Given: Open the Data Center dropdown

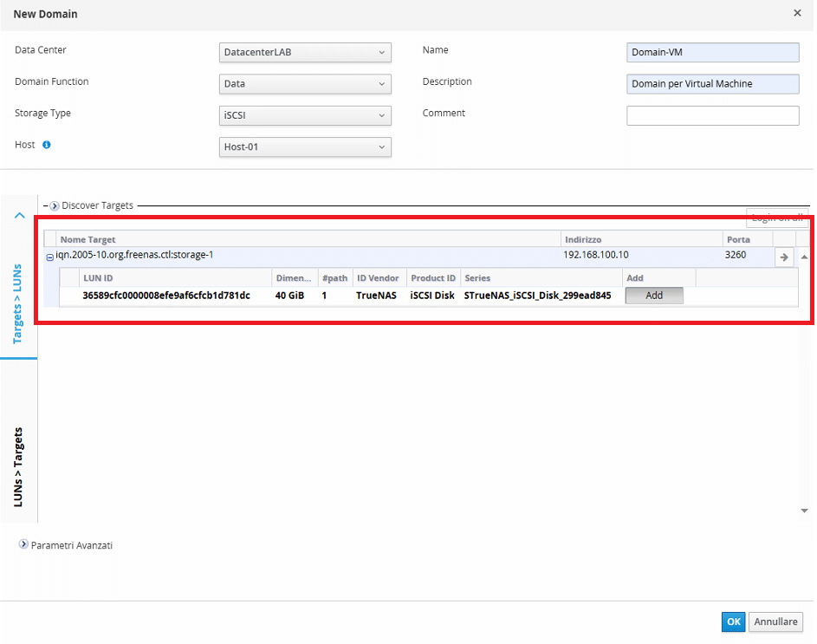Looking at the screenshot, I should [305, 52].
